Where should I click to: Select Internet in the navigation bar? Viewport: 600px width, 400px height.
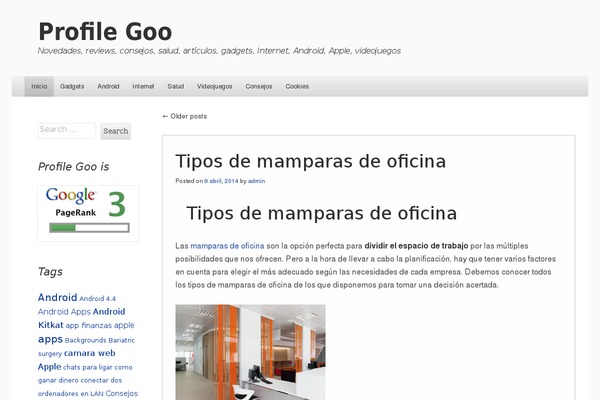[143, 87]
